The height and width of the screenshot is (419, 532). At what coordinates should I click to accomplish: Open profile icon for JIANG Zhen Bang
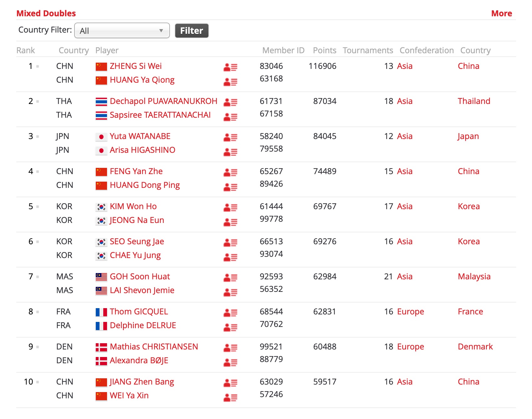[x=230, y=383]
